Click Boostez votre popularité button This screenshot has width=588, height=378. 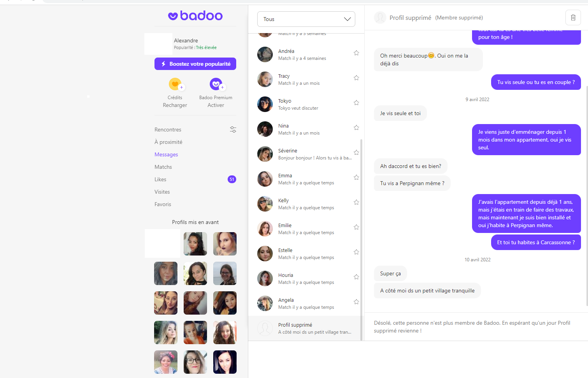coord(195,64)
